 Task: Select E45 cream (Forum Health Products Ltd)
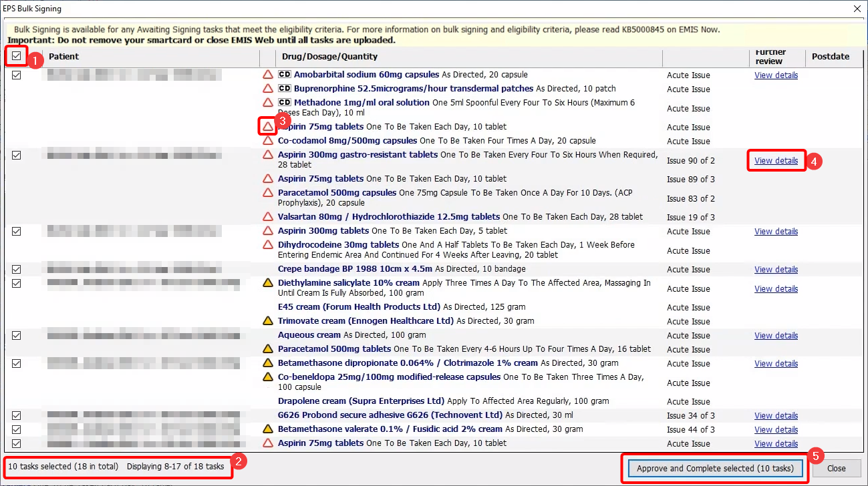coord(359,307)
